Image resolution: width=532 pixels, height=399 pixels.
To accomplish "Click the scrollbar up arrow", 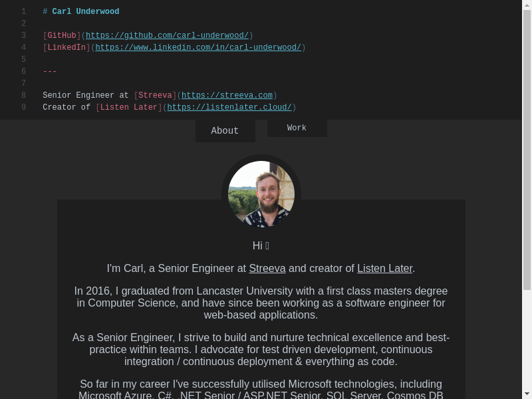I will point(527,5).
